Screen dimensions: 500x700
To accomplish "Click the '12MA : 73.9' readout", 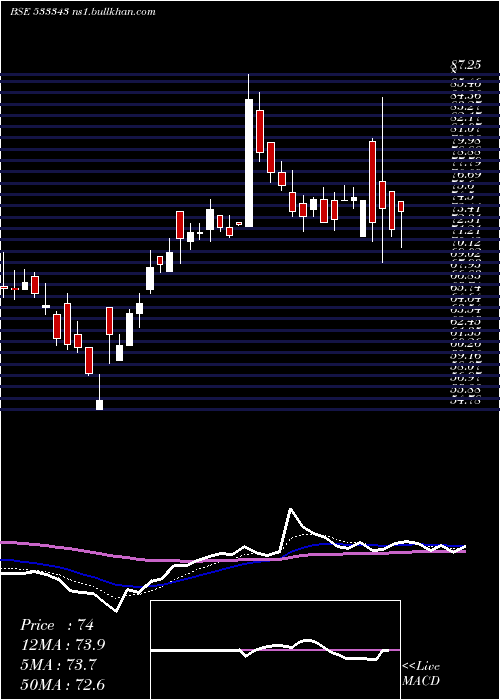I will coord(64,645).
